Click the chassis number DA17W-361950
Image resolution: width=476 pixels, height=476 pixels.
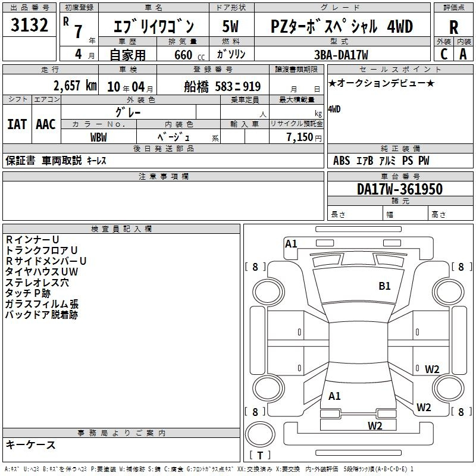pos(400,189)
